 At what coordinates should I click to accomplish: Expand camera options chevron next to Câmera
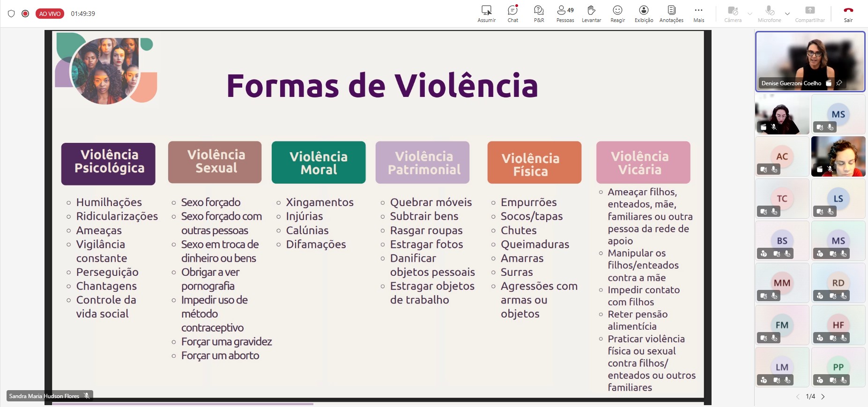[750, 14]
